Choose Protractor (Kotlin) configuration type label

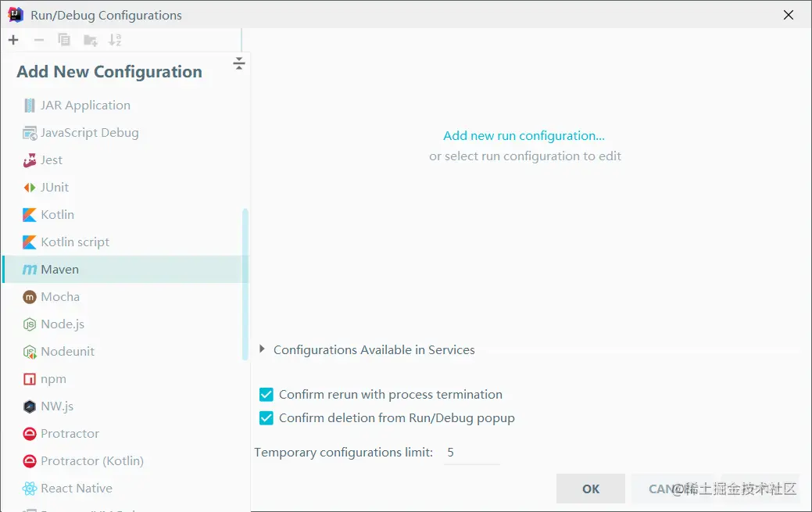92,461
